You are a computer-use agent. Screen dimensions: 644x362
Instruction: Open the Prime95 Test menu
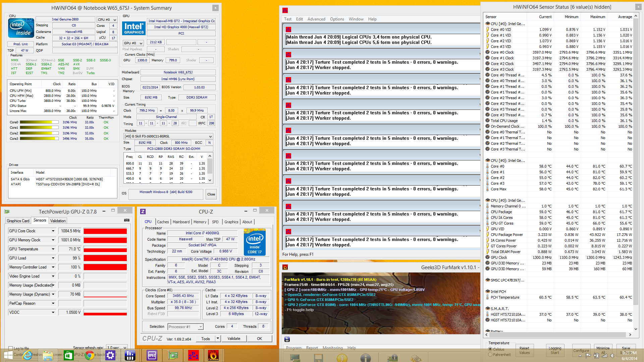point(288,19)
